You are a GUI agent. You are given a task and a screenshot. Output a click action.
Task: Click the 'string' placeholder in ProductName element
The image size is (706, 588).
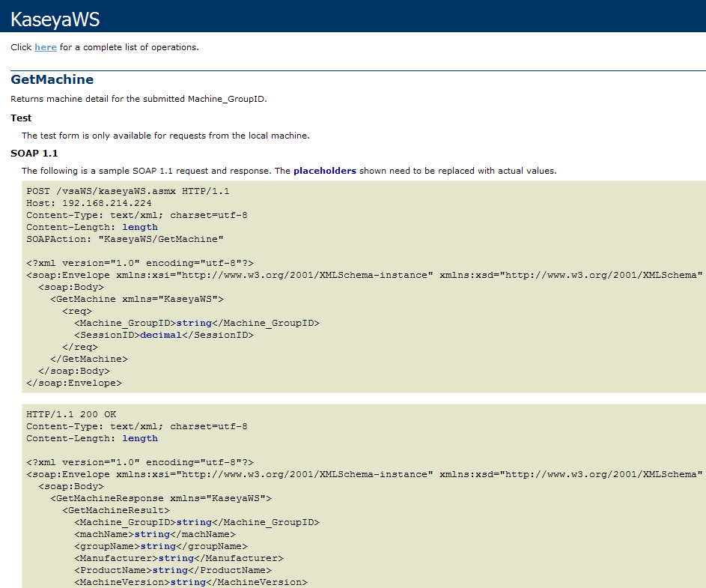click(x=170, y=571)
